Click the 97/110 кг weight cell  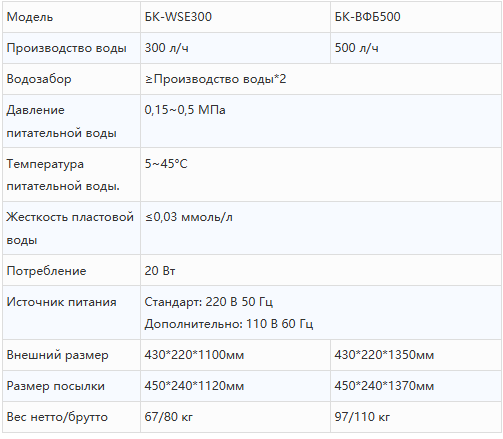tap(416, 417)
